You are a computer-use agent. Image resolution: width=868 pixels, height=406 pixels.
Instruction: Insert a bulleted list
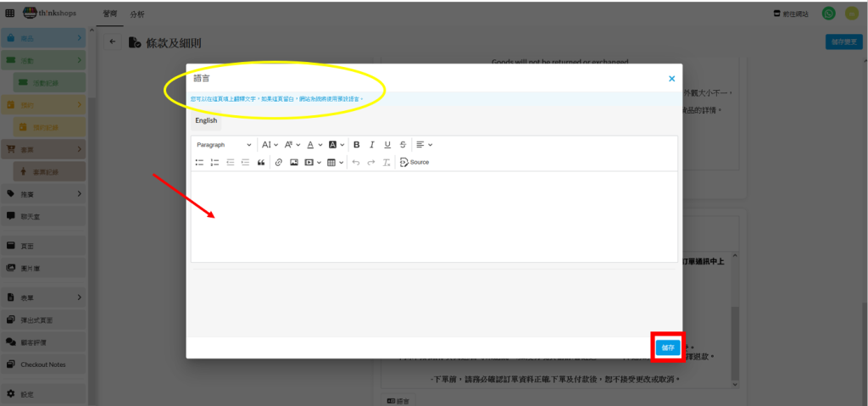[199, 162]
